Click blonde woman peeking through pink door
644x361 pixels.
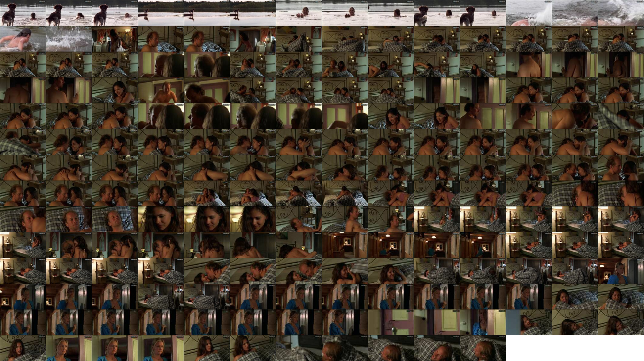(x=483, y=322)
